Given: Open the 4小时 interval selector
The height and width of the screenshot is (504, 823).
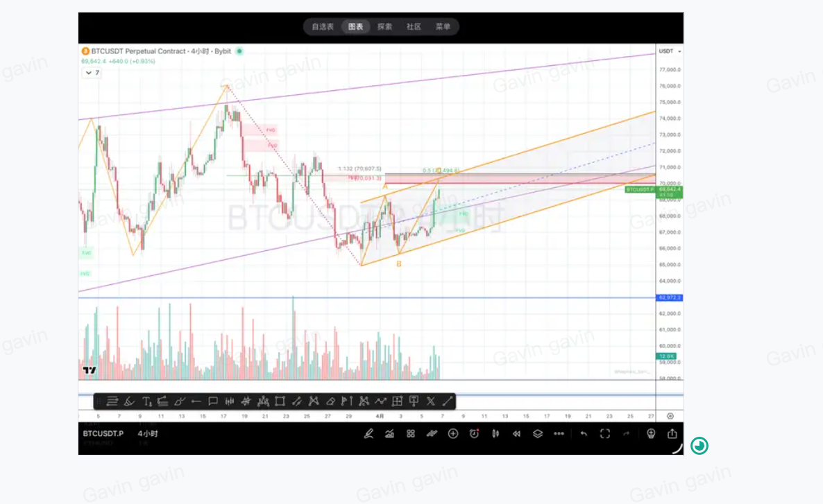Looking at the screenshot, I should [x=148, y=434].
